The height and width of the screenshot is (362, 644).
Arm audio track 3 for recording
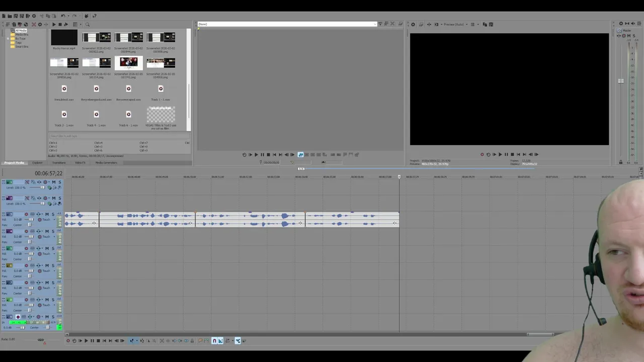tap(26, 214)
